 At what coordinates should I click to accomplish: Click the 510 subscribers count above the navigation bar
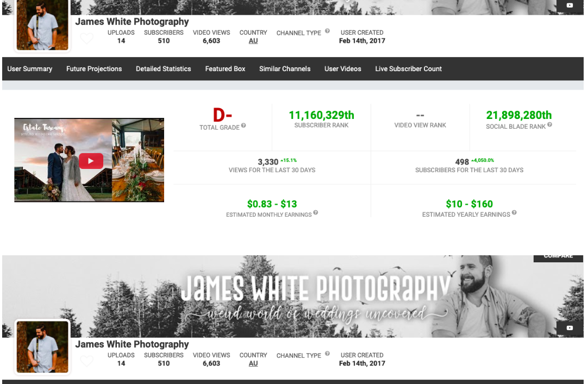click(164, 41)
